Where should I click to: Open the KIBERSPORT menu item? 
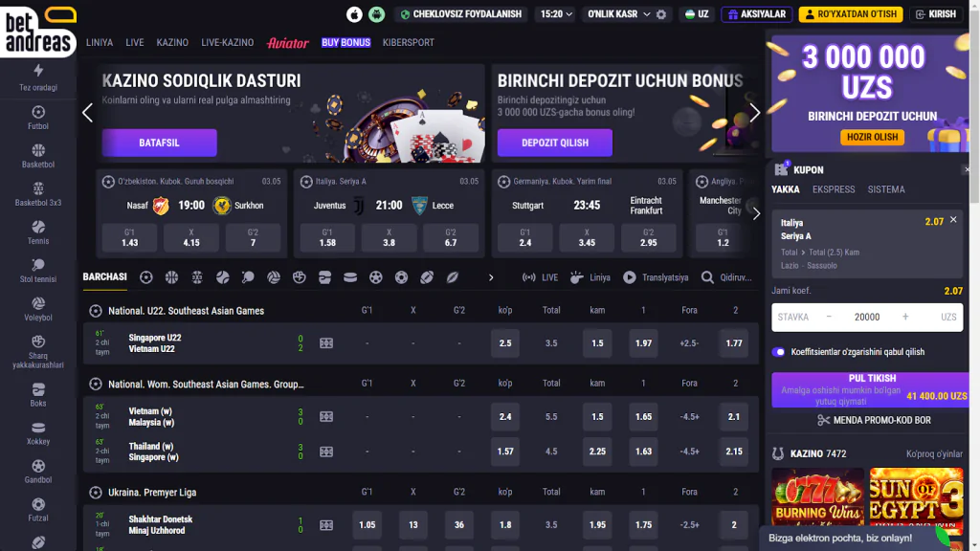tap(408, 43)
